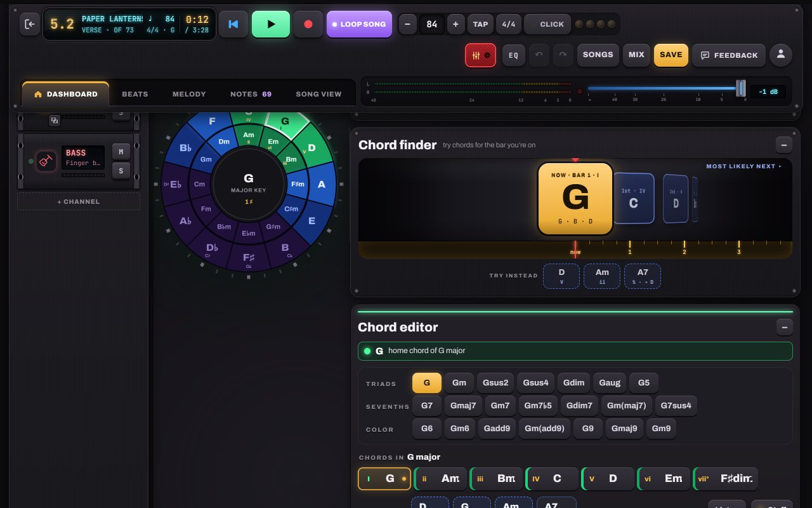Image resolution: width=812 pixels, height=508 pixels.
Task: Collapse the Chord finder panel
Action: (784, 145)
